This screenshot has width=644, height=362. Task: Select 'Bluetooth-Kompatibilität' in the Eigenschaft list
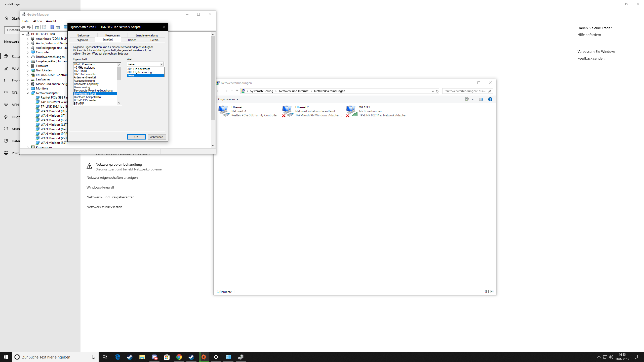click(88, 97)
